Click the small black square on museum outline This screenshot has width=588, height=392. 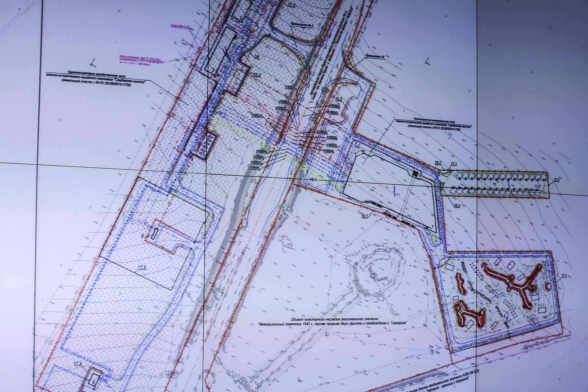(x=415, y=174)
